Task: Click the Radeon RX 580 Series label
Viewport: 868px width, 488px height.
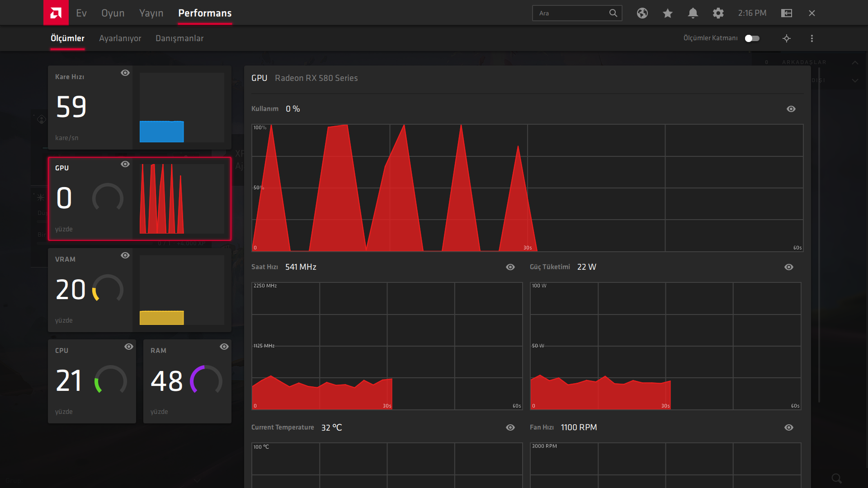Action: pyautogui.click(x=316, y=78)
